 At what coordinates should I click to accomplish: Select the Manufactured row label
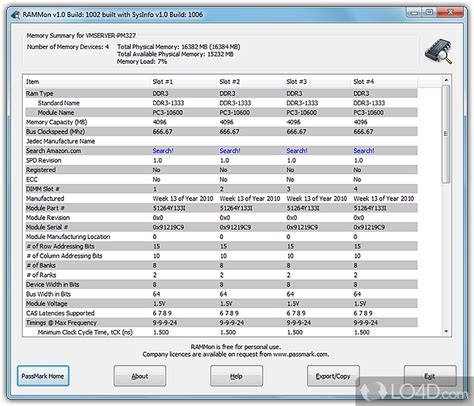click(45, 199)
